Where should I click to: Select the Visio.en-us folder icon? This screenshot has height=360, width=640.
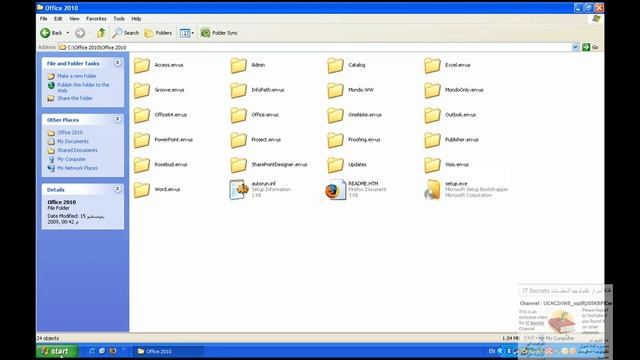tap(432, 165)
